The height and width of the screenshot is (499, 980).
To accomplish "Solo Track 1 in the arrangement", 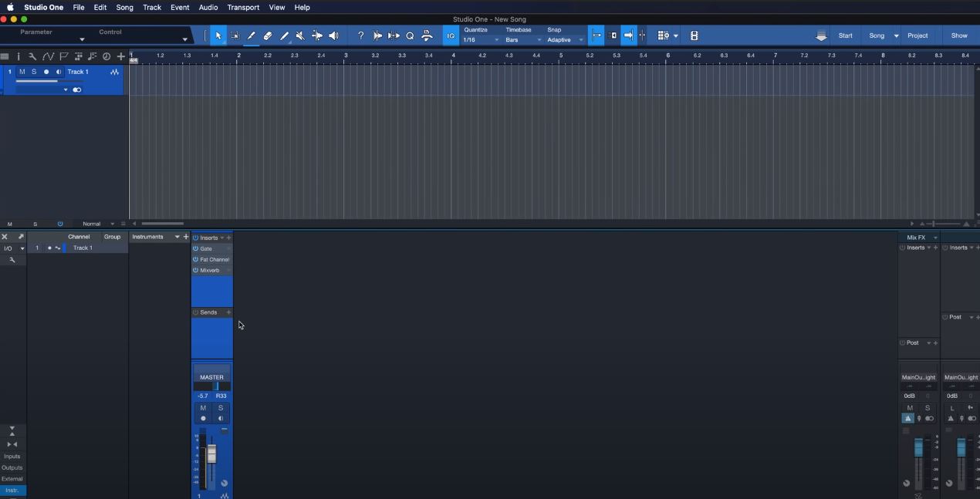I will coord(34,72).
